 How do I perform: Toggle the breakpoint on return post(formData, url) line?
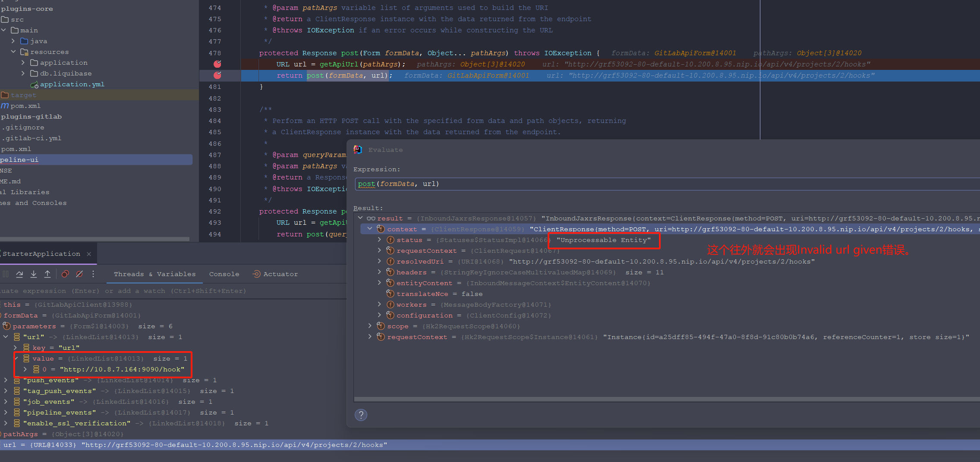(217, 75)
